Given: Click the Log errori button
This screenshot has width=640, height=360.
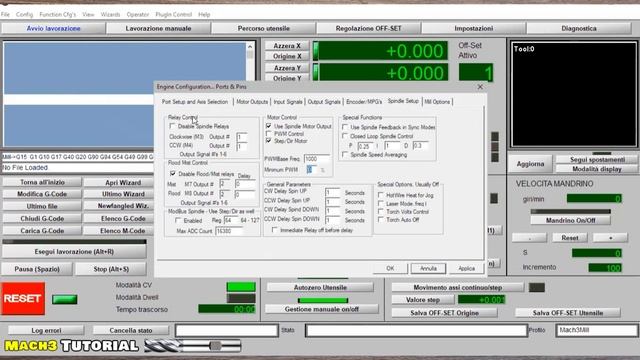Looking at the screenshot, I should [46, 330].
